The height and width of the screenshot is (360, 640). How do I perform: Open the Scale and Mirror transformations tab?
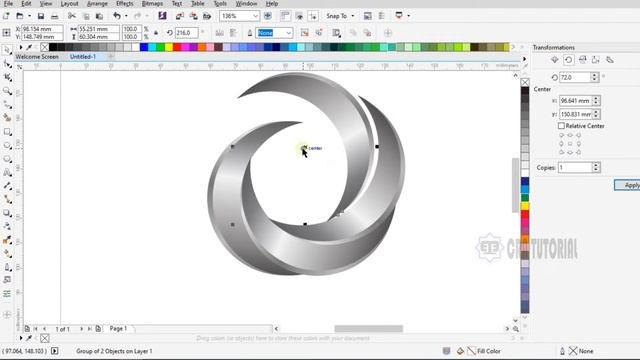(x=582, y=60)
